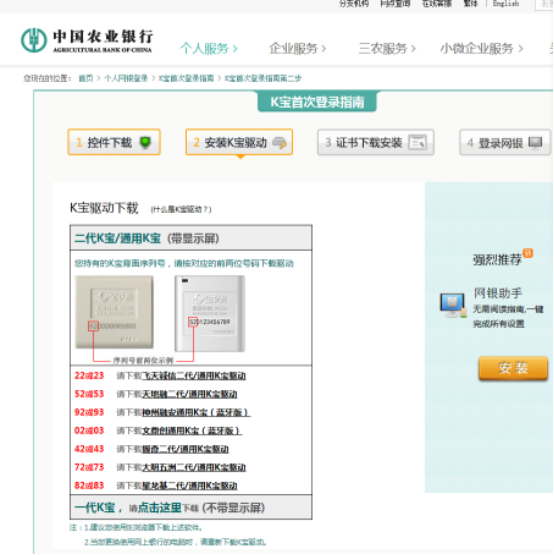The width and height of the screenshot is (554, 555).
Task: Open the 三农服务 menu
Action: pyautogui.click(x=387, y=48)
